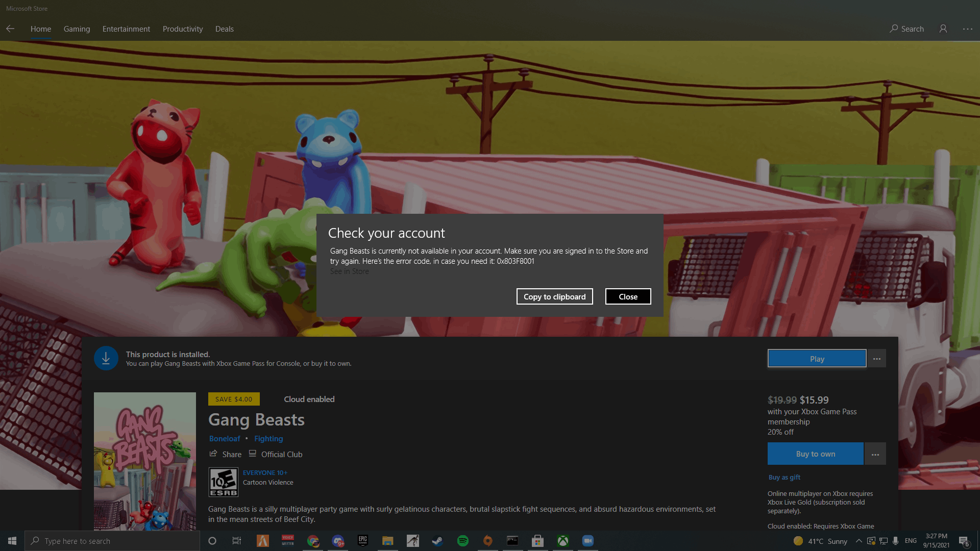This screenshot has height=551, width=980.
Task: Click the download/install status icon
Action: pyautogui.click(x=106, y=358)
